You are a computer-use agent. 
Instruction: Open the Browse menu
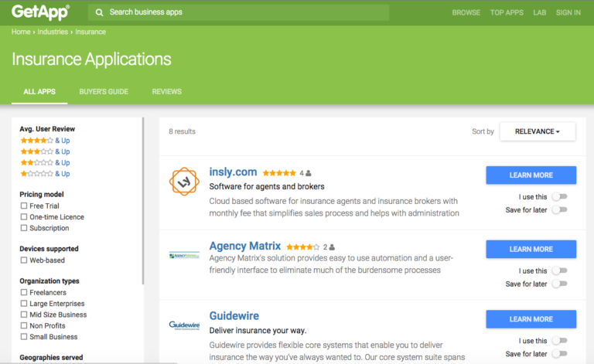(x=466, y=12)
